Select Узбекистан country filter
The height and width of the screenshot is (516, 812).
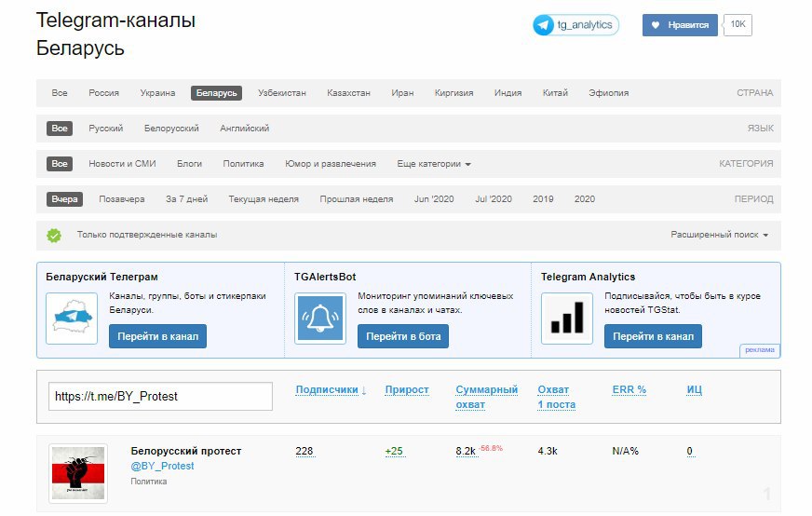[x=282, y=93]
